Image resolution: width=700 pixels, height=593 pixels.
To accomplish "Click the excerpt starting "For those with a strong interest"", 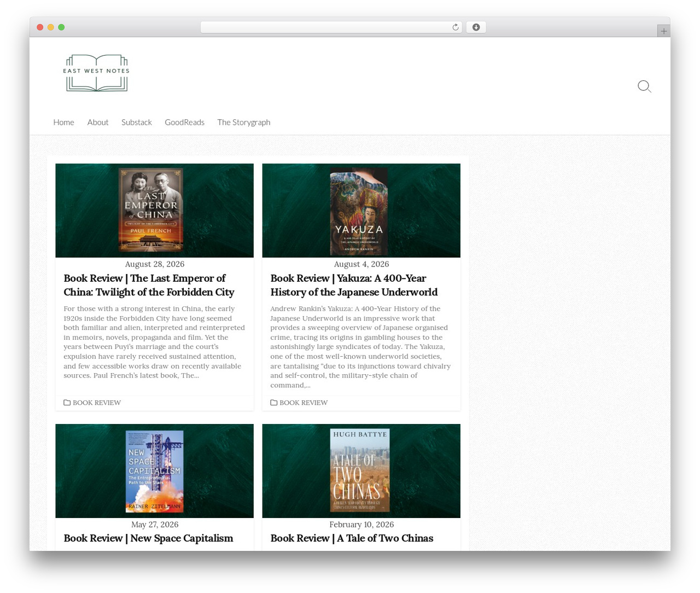I will pos(154,342).
